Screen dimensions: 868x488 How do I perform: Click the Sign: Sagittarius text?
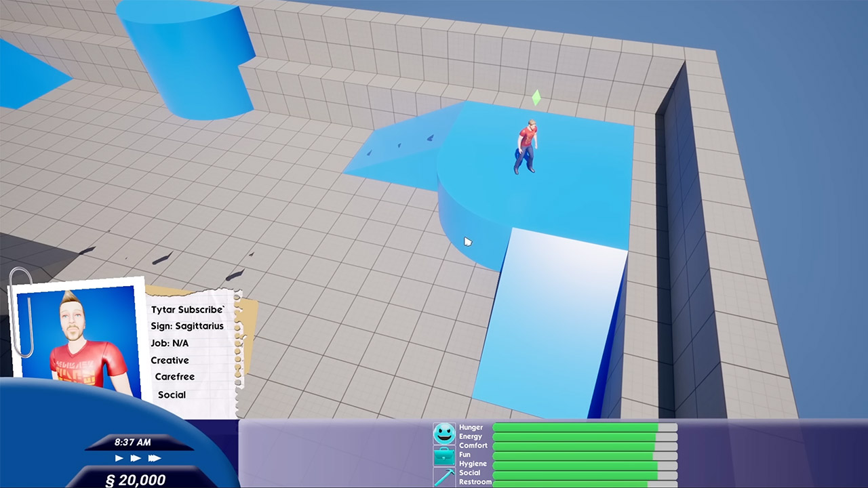point(186,326)
